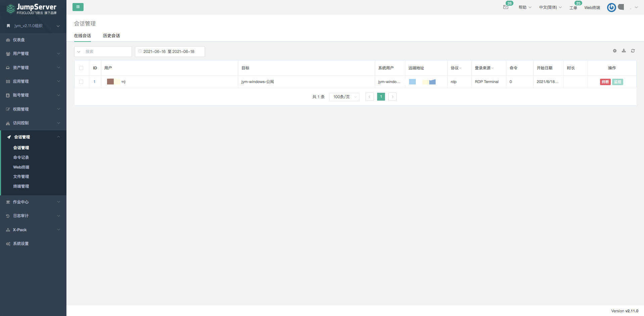Open the 用户管理 section icon
This screenshot has height=316, width=644.
click(7, 54)
